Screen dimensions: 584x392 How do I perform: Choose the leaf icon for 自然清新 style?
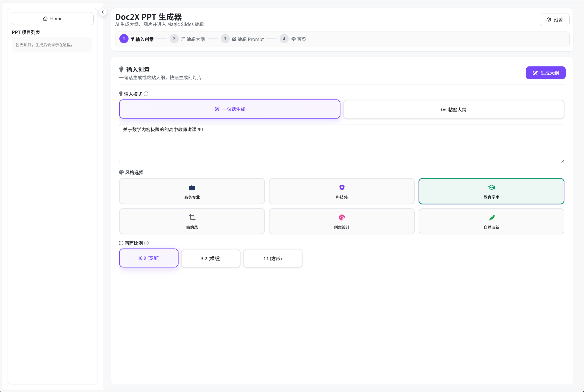click(x=491, y=218)
